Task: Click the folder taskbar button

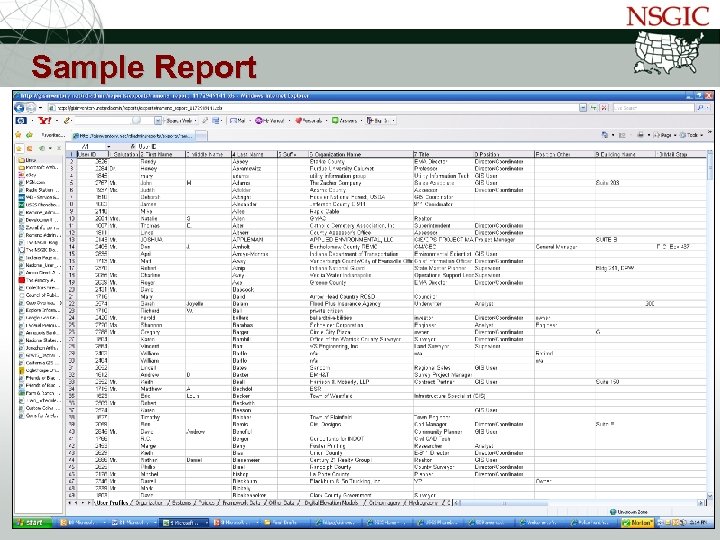Action: coord(284,523)
